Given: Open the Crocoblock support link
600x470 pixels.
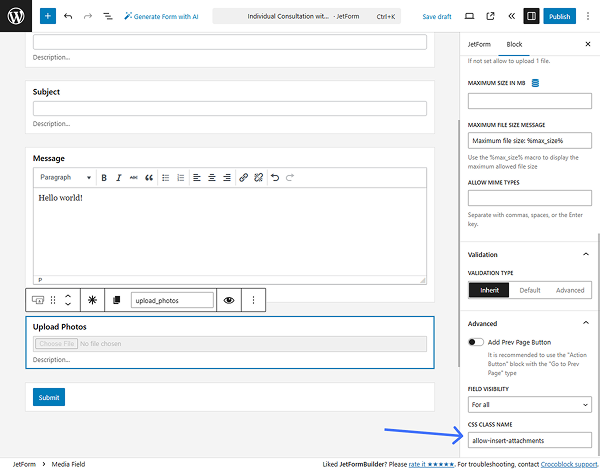Looking at the screenshot, I should pos(569,464).
